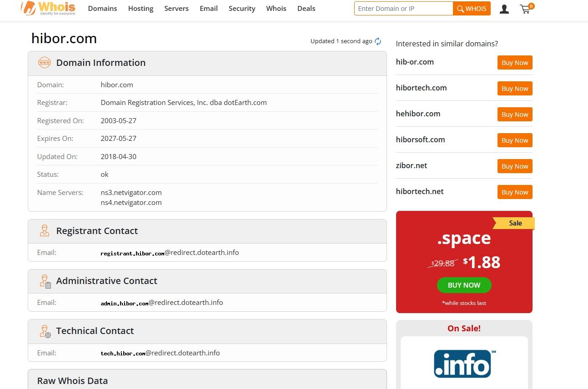
Task: Open the Servers menu
Action: 176,9
